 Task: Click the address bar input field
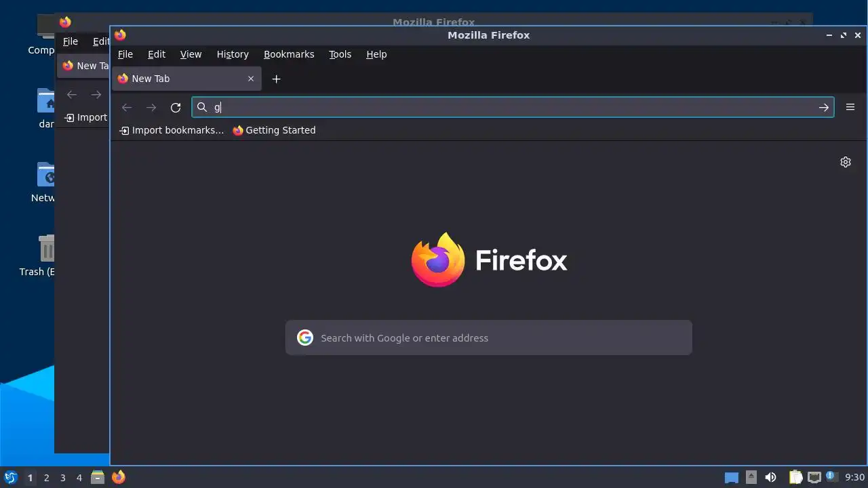click(x=512, y=107)
